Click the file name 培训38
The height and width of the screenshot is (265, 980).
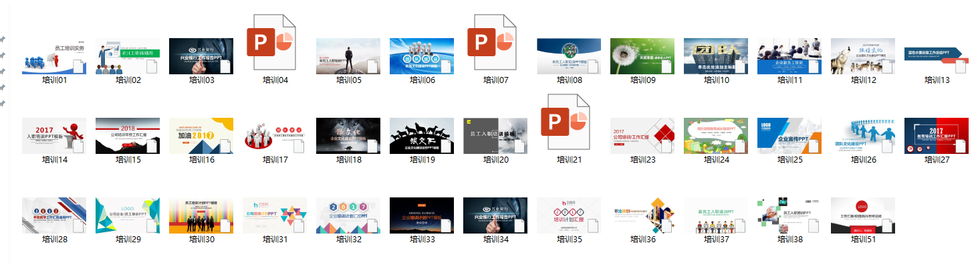(789, 240)
